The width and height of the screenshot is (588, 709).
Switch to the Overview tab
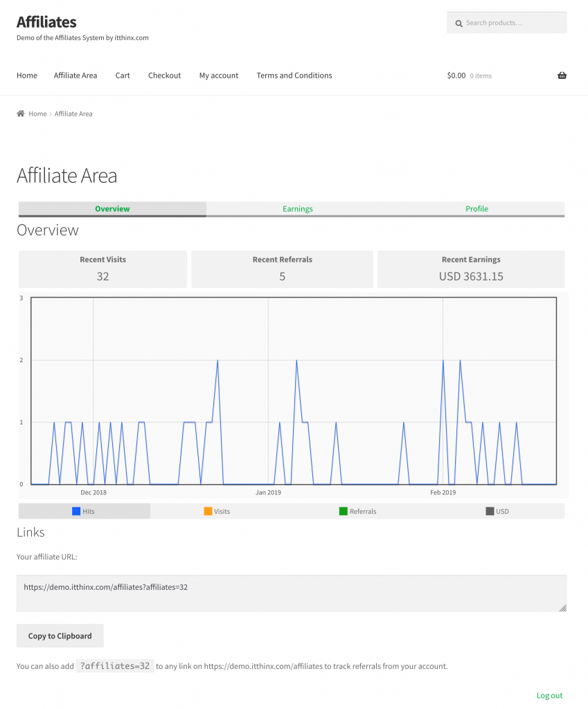tap(112, 209)
